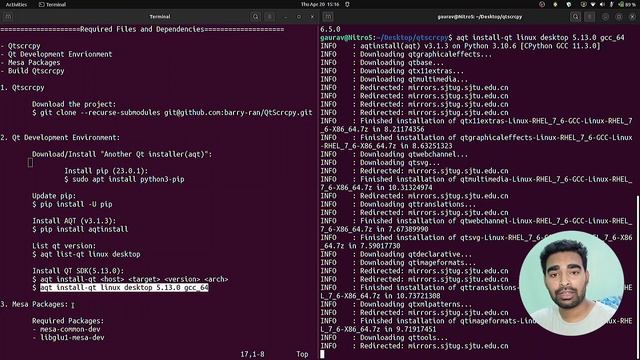Viewport: 640px width, 360px height.
Task: Click the search icon in left Terminal window
Action: 256,17
